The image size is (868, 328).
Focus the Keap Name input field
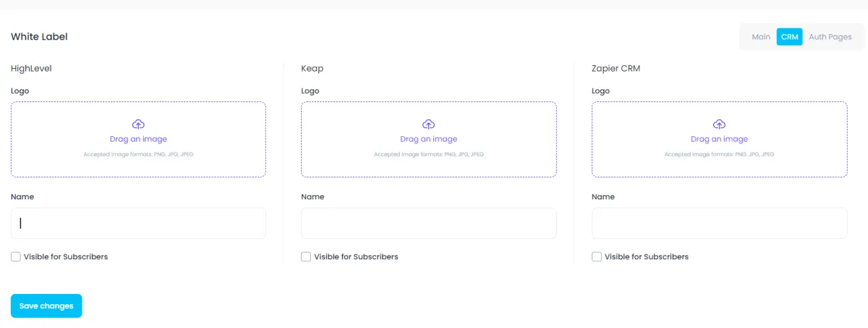(x=429, y=224)
